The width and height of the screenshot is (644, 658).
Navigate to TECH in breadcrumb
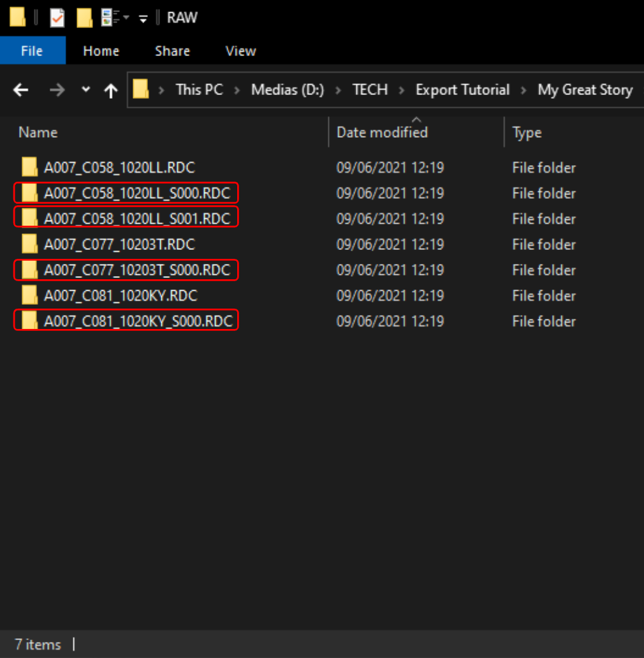[x=370, y=89]
